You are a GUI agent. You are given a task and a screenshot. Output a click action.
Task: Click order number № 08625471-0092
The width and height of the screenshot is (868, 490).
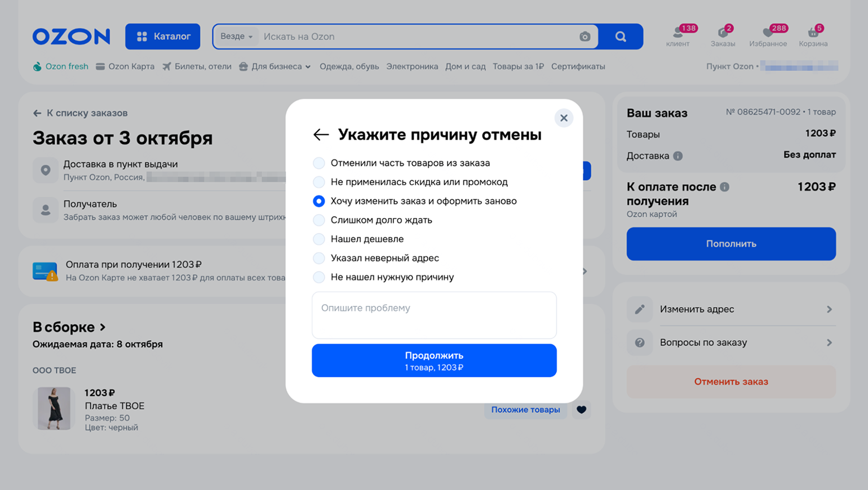[x=763, y=112]
